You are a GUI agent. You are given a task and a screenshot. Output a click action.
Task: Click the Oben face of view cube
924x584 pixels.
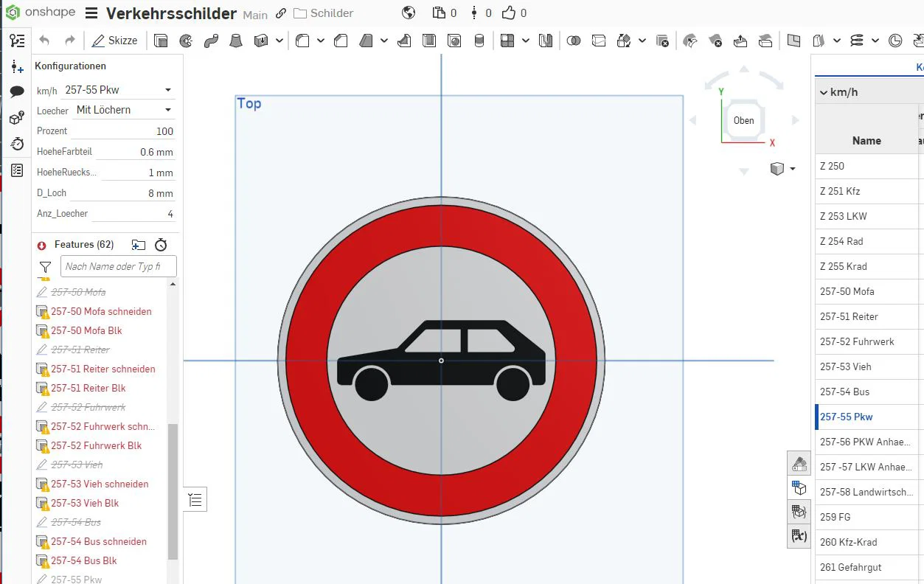pyautogui.click(x=743, y=120)
